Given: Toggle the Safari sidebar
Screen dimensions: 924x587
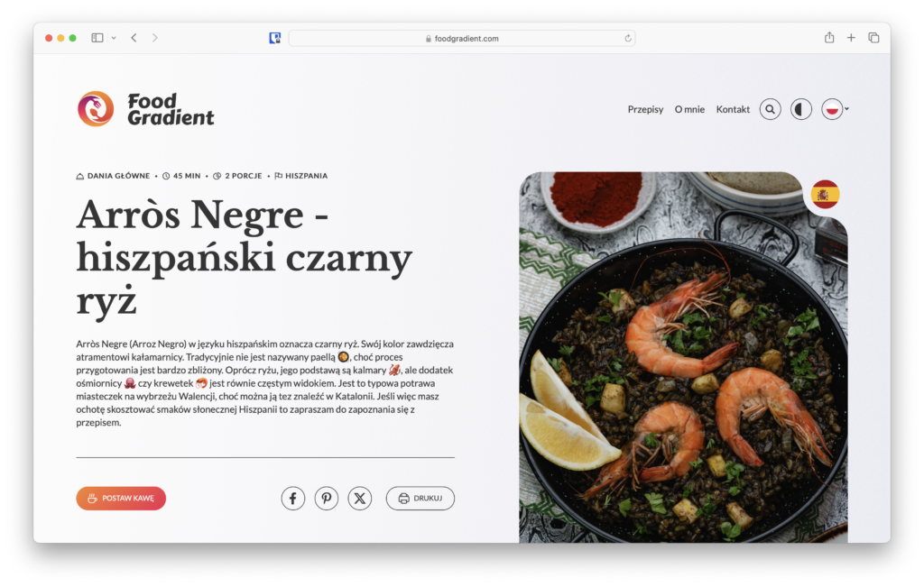Looking at the screenshot, I should point(97,38).
